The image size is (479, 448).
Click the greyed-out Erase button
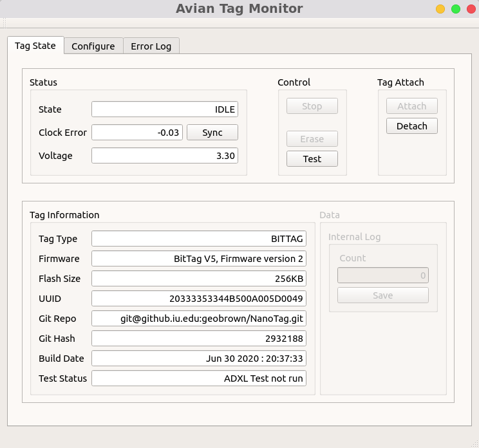[312, 139]
